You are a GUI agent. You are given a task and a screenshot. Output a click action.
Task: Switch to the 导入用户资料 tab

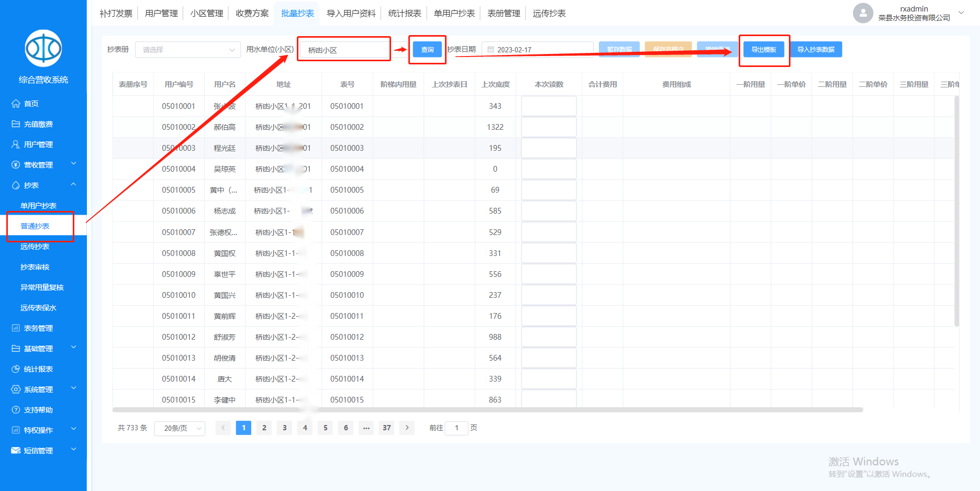tap(351, 13)
